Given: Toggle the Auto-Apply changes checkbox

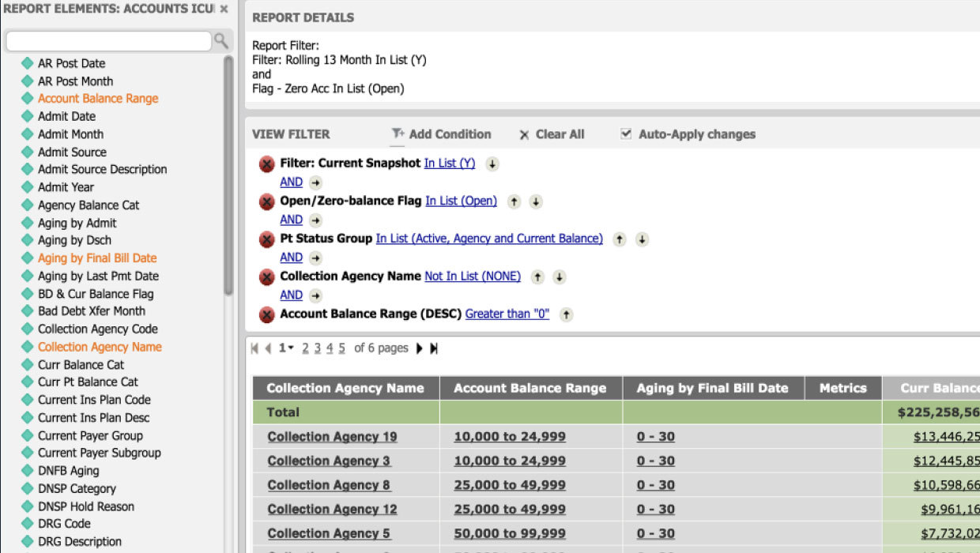Looking at the screenshot, I should click(x=626, y=134).
